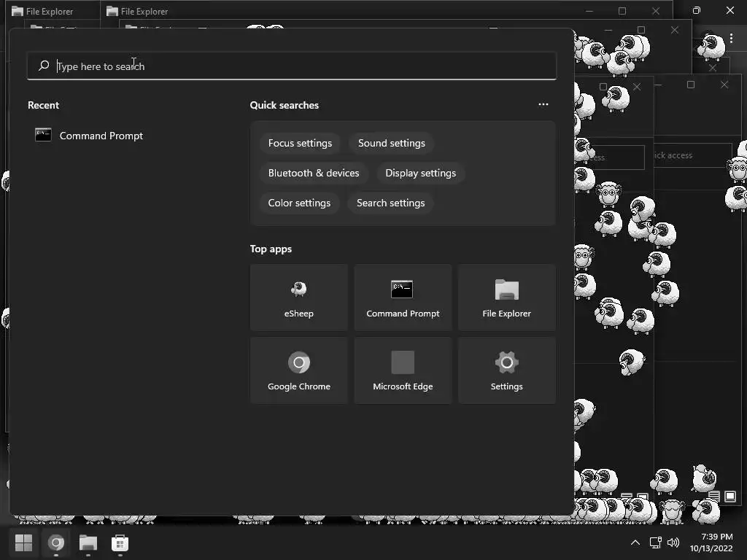Viewport: 747px width, 560px height.
Task: Click the magnifier icon in search box
Action: [x=44, y=66]
